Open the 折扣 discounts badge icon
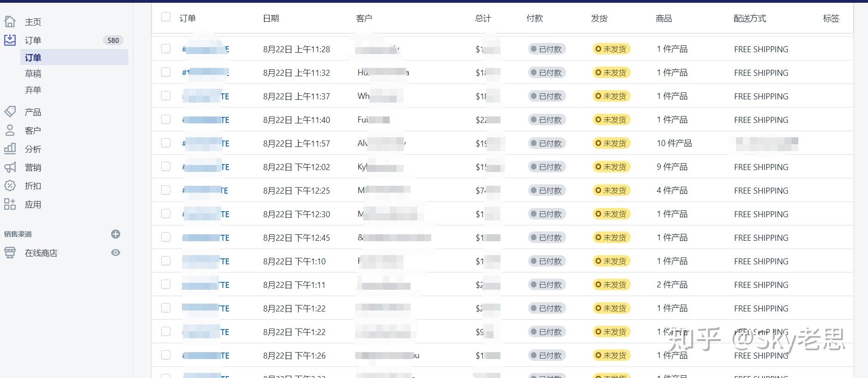Image resolution: width=868 pixels, height=378 pixels. click(x=10, y=186)
